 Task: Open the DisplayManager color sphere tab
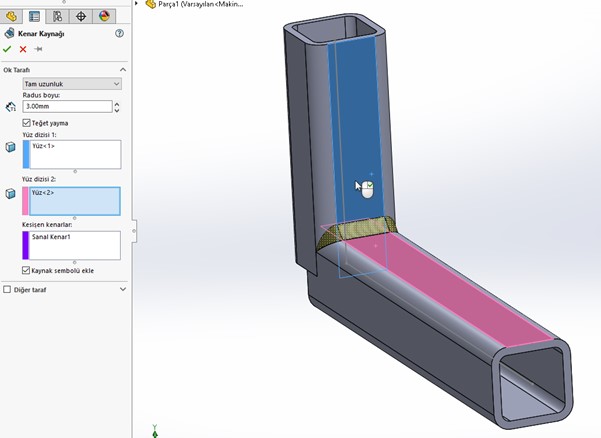pos(103,16)
